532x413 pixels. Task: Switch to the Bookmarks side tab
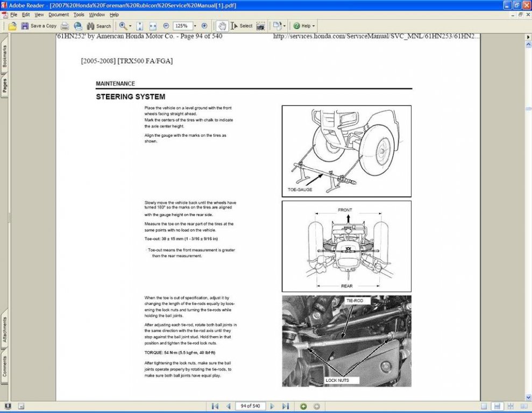5,56
